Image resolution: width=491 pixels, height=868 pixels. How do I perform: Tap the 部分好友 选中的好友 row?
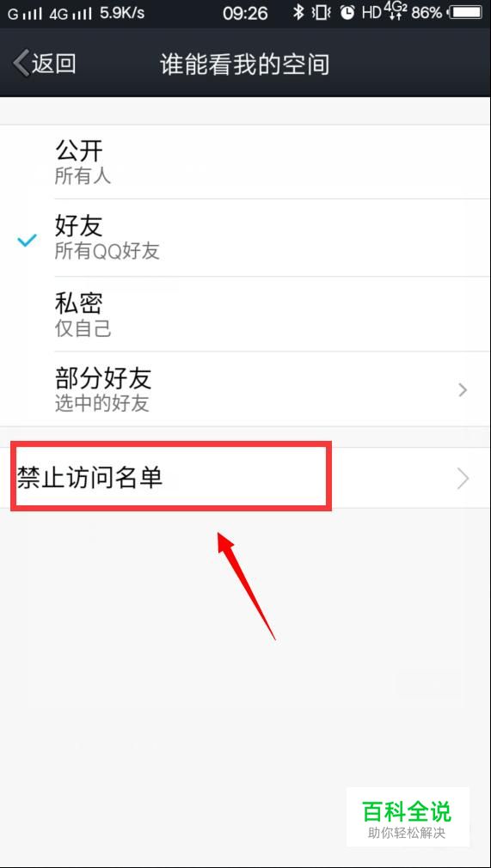coord(246,389)
